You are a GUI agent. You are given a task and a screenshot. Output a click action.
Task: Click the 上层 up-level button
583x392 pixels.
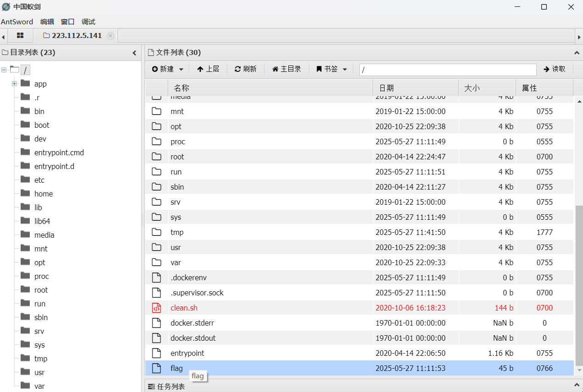coord(208,69)
